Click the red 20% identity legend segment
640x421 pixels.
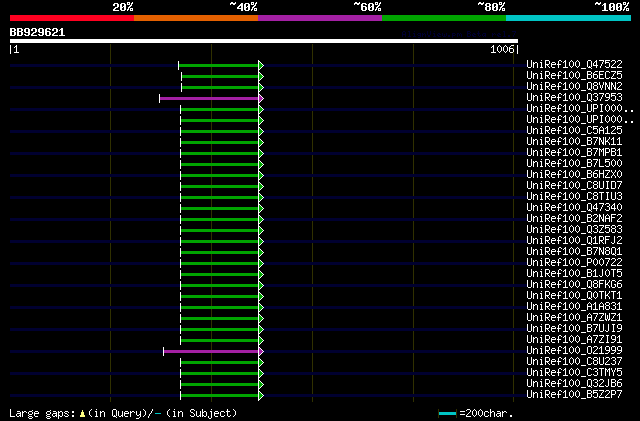[72, 18]
